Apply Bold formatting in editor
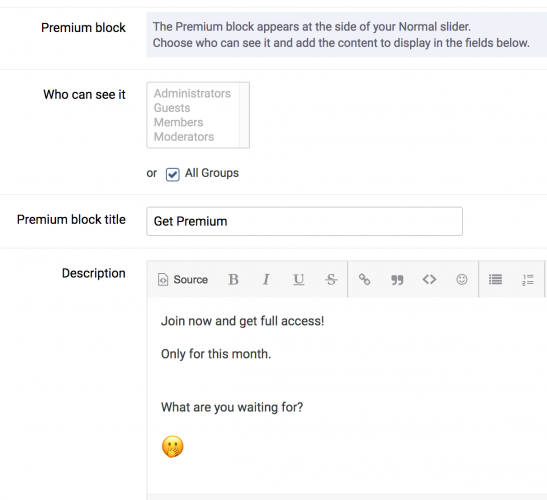 click(233, 279)
